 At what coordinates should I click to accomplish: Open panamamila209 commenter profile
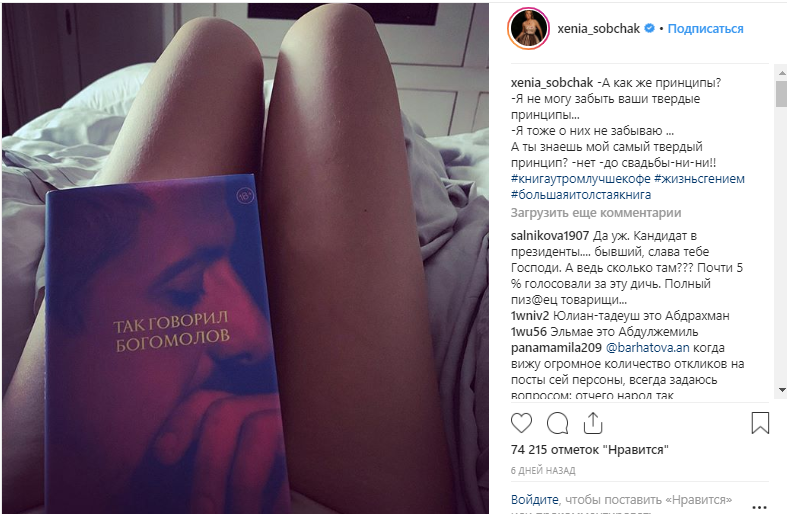click(556, 347)
